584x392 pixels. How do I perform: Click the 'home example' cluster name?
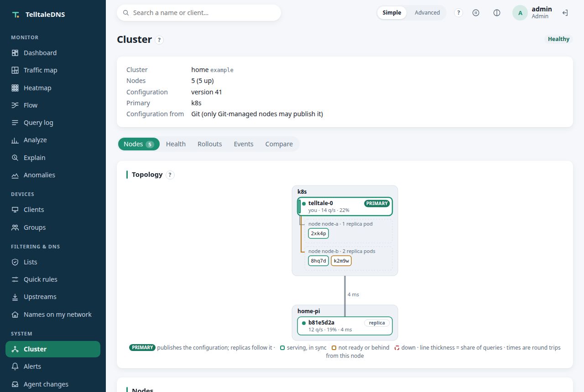(212, 70)
